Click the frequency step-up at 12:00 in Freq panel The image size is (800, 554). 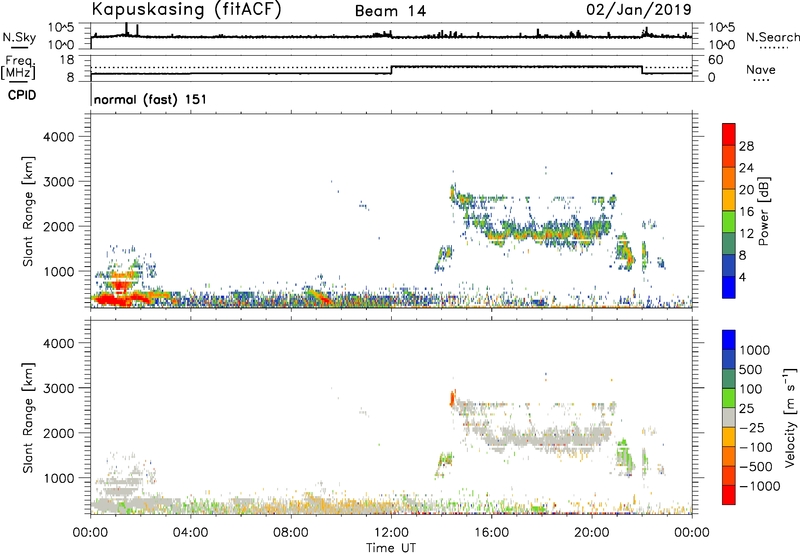pos(391,70)
